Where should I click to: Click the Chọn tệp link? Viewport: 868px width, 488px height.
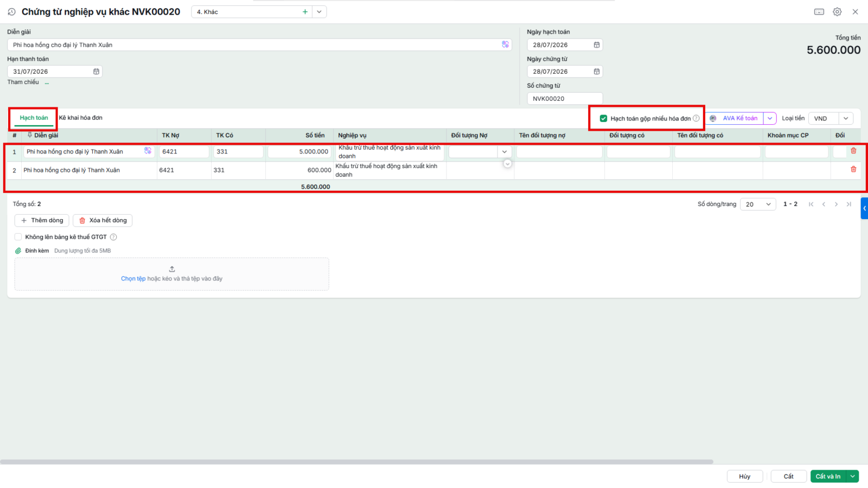(133, 279)
